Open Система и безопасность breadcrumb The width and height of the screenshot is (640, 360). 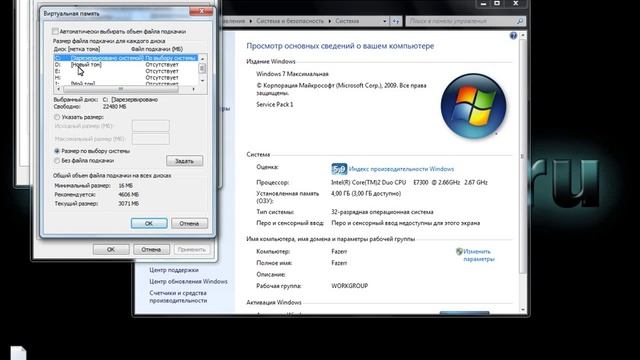pyautogui.click(x=290, y=21)
